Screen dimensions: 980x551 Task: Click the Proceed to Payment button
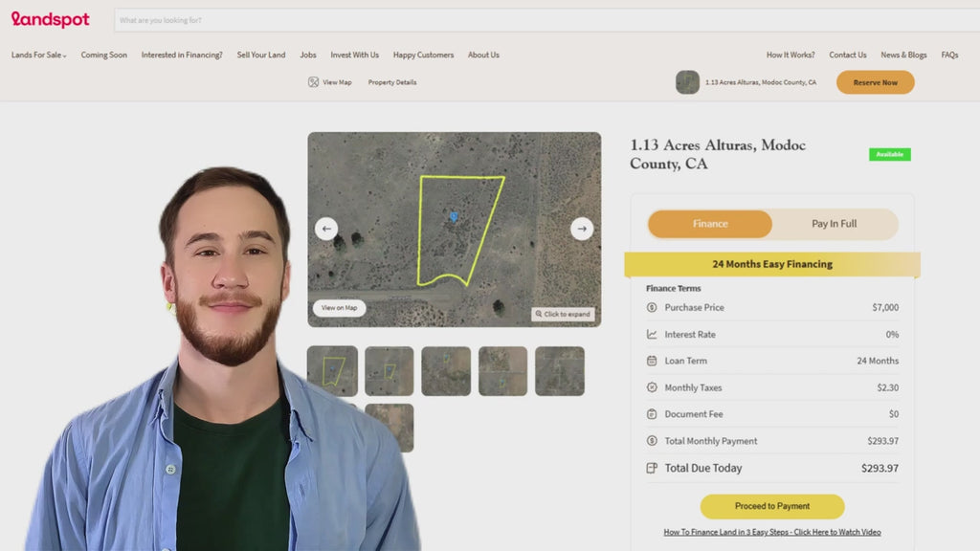click(x=772, y=506)
